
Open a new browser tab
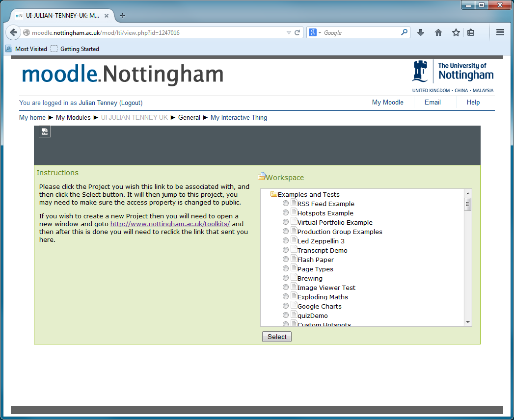pos(123,15)
